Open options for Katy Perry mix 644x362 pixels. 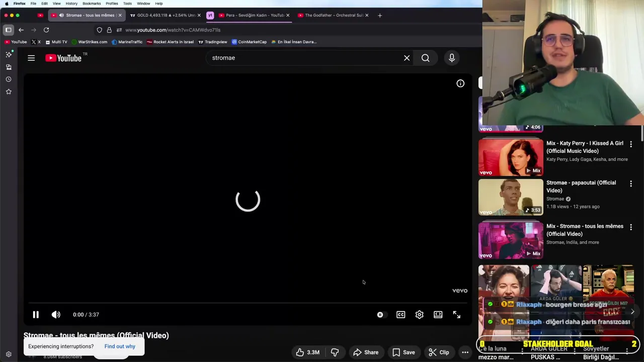(631, 144)
